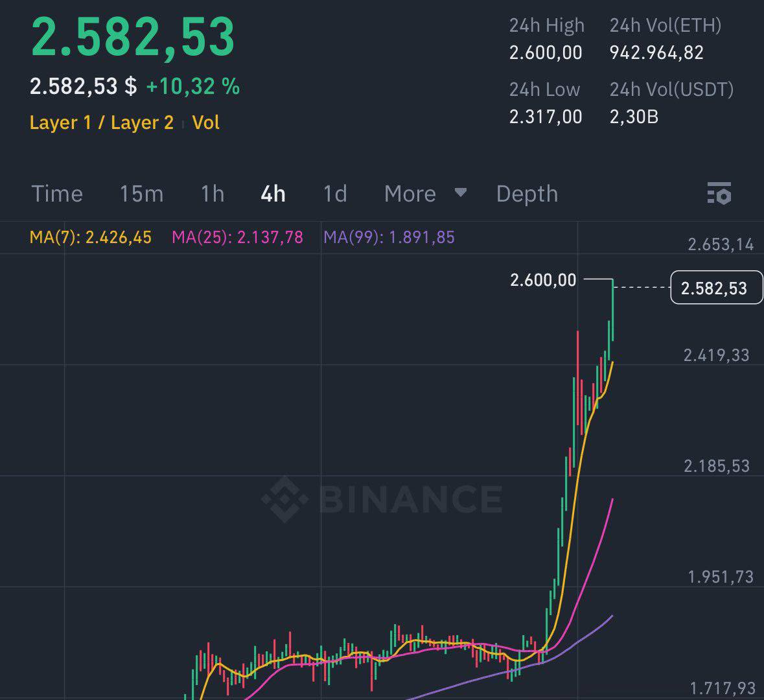Tap the MA(7) indicator label
The image size is (764, 700).
91,237
